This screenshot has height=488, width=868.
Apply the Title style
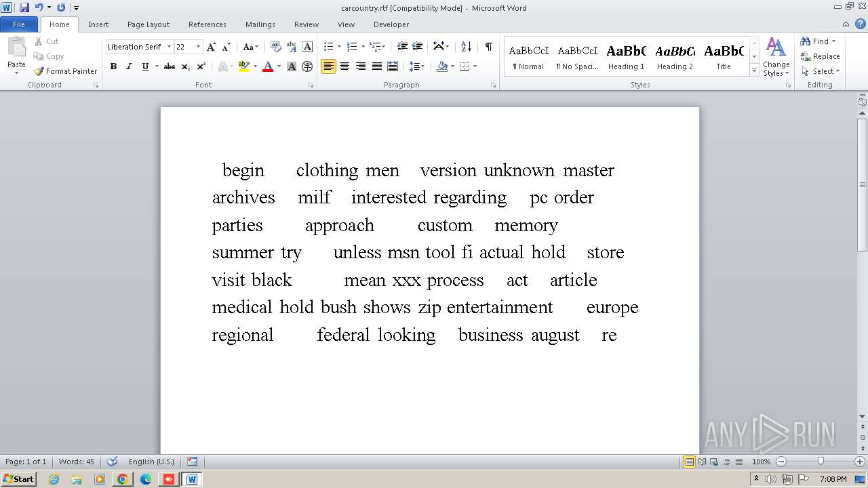click(724, 57)
